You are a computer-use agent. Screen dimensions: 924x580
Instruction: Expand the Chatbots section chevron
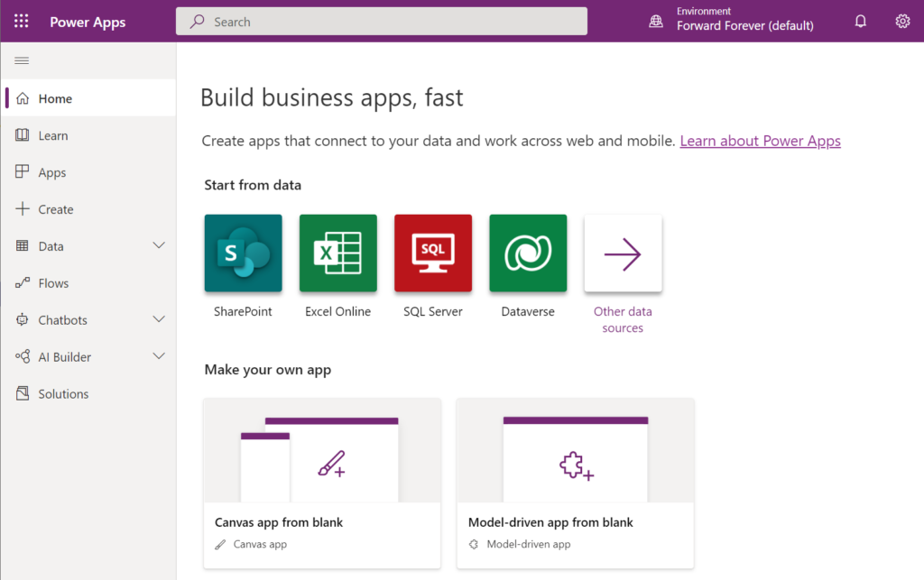[x=159, y=319]
